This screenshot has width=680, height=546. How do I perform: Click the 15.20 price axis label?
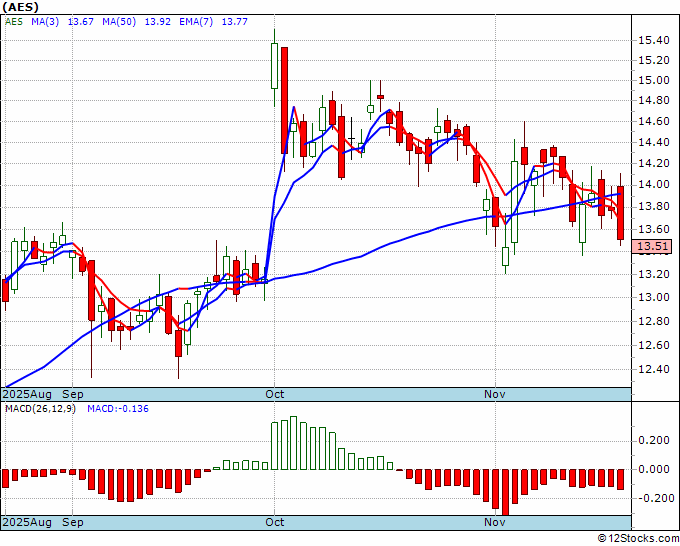point(654,60)
